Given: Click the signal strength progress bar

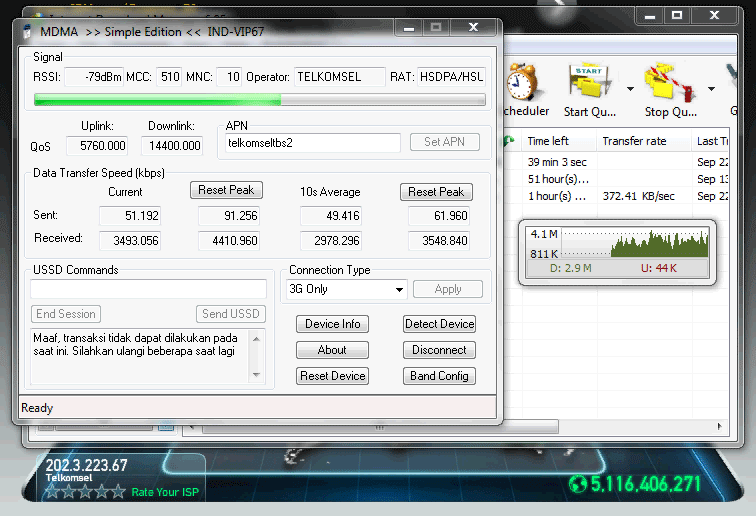Looking at the screenshot, I should (x=259, y=100).
